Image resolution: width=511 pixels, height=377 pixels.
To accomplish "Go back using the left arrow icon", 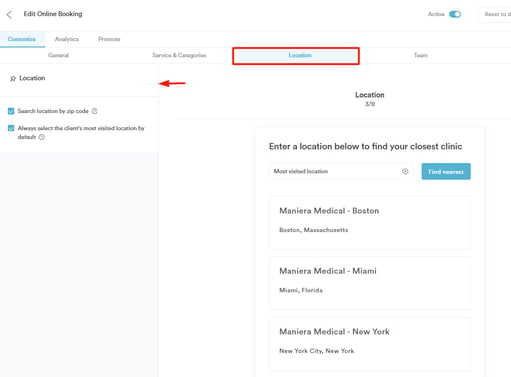I will point(9,14).
